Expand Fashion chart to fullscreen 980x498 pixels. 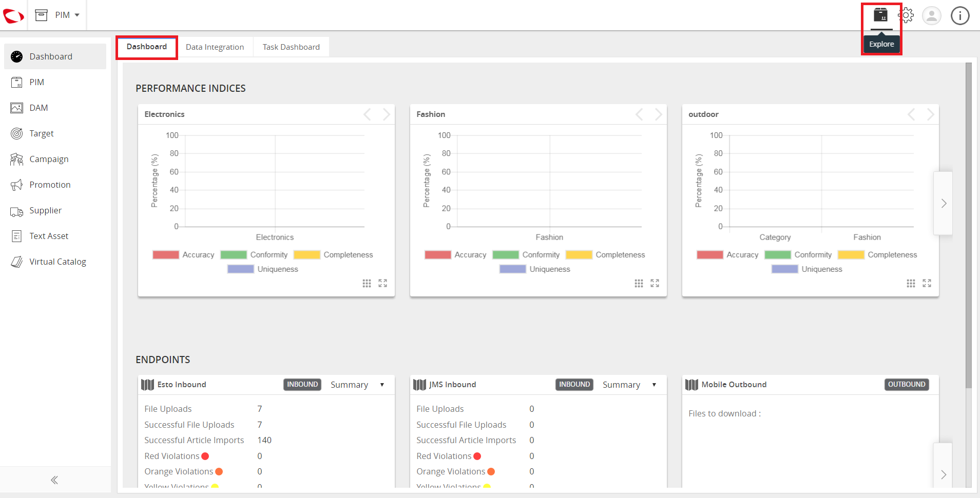655,283
